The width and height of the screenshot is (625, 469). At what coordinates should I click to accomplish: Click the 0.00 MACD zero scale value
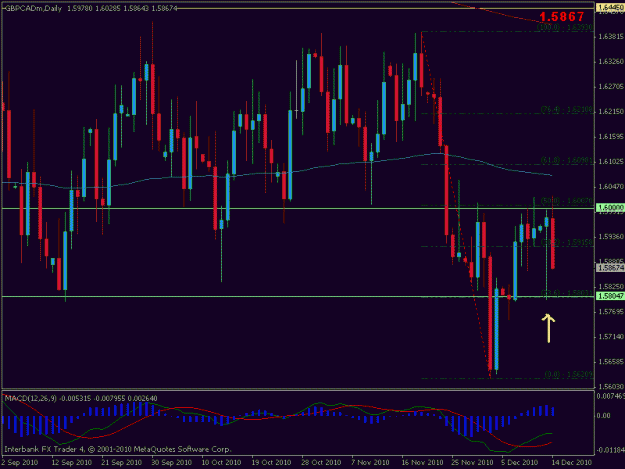603,416
